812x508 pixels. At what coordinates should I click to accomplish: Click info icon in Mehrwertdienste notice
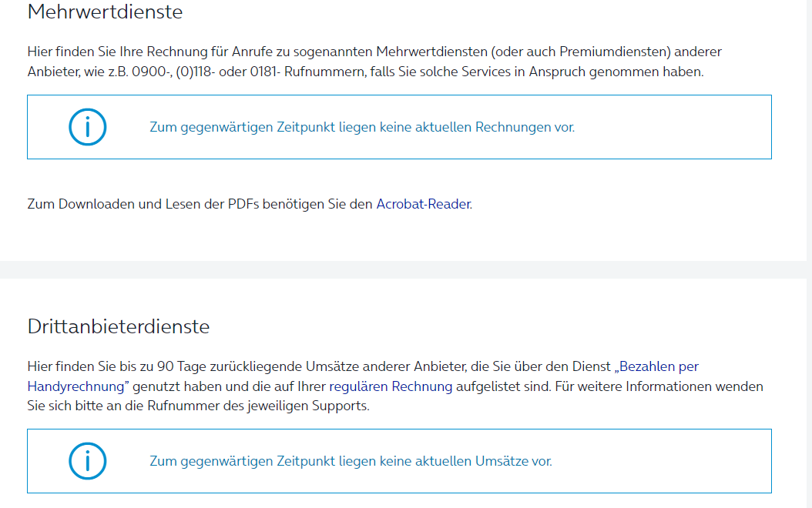coord(88,127)
